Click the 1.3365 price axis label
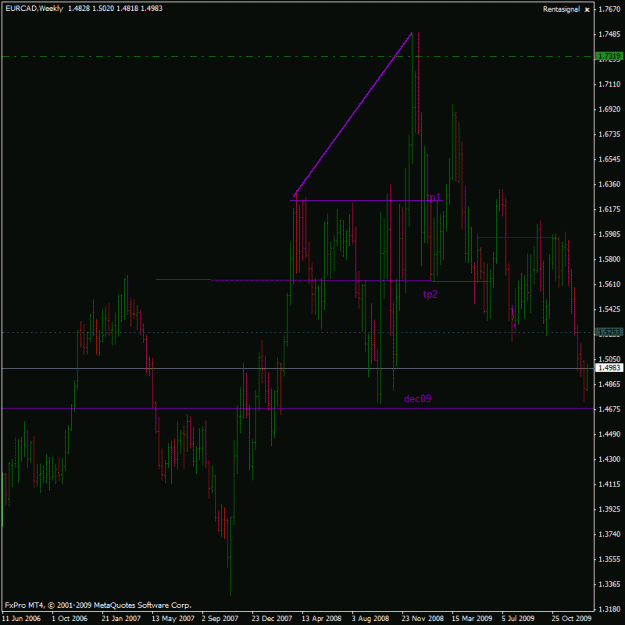 coord(610,584)
